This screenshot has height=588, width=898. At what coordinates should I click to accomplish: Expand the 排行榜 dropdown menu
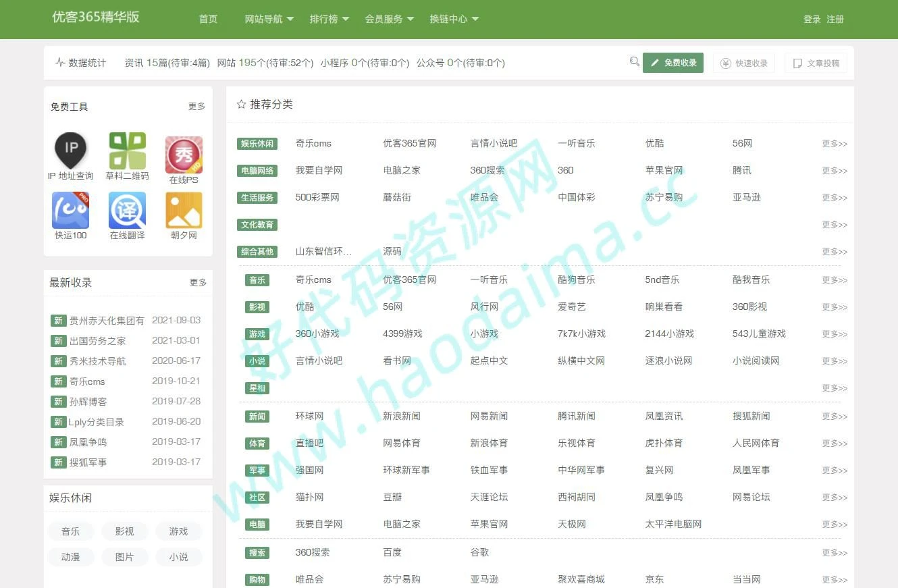pos(329,19)
